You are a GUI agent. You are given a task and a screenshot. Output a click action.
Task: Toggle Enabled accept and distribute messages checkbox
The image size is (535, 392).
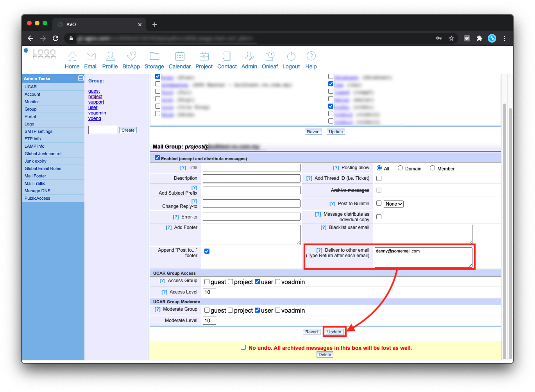(x=157, y=158)
